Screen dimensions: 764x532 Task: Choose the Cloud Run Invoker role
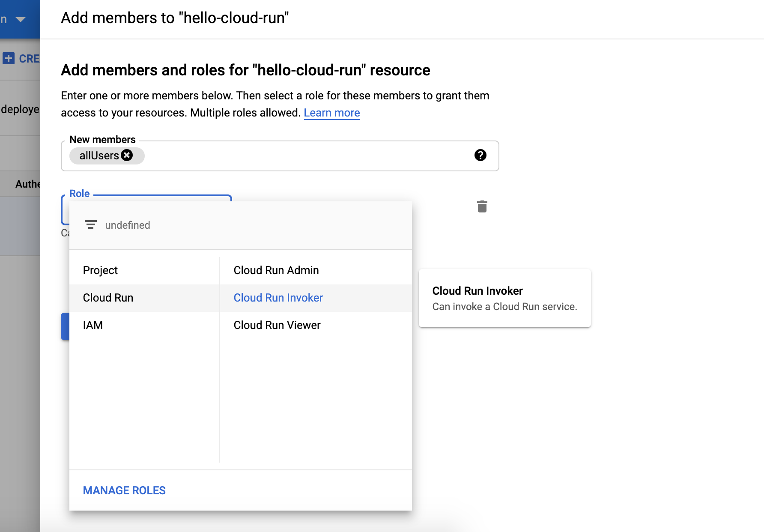pyautogui.click(x=316, y=298)
